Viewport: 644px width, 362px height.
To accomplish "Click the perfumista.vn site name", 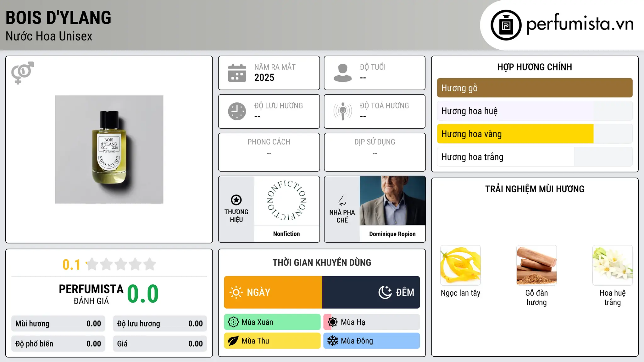I will (x=580, y=24).
